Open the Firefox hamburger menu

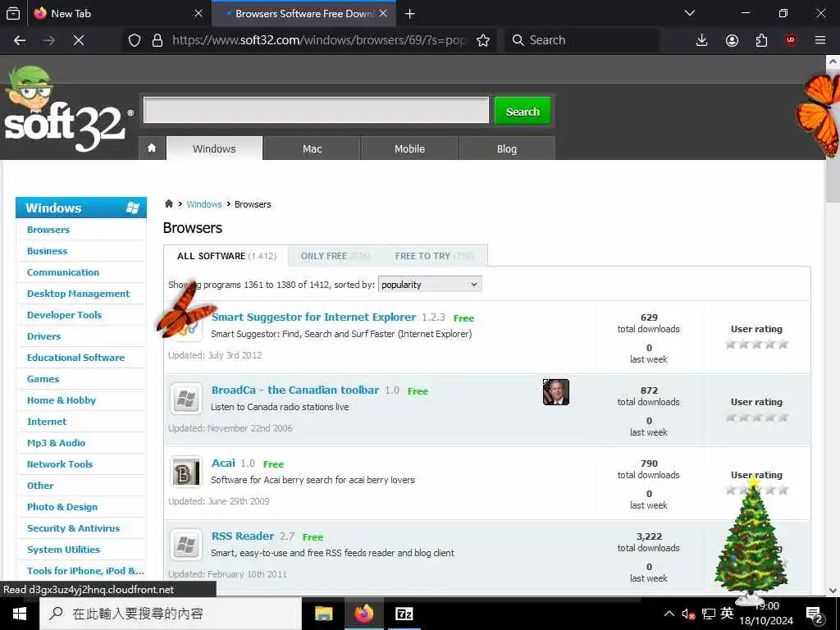(820, 40)
